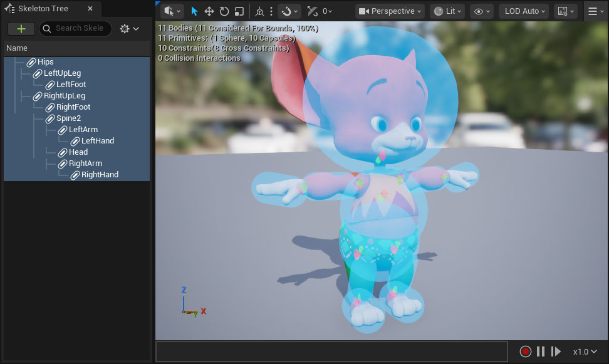This screenshot has width=609, height=364.
Task: Select the Head bone in the tree
Action: click(x=78, y=152)
